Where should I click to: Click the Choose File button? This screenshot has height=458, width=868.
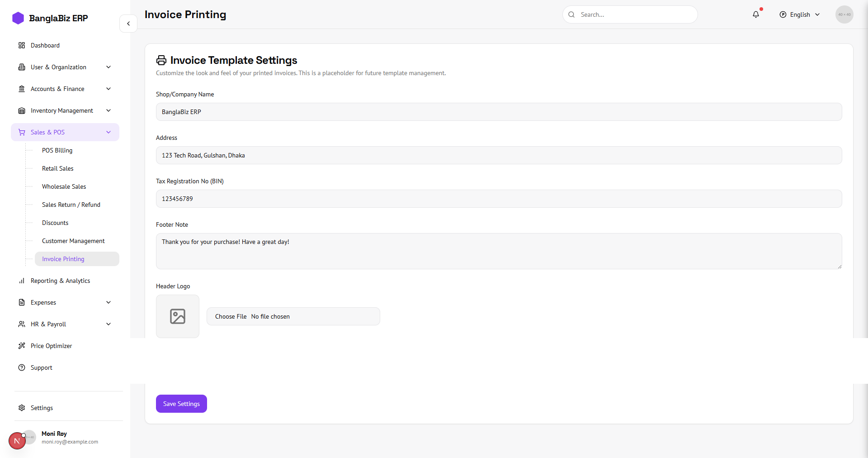[x=231, y=316]
